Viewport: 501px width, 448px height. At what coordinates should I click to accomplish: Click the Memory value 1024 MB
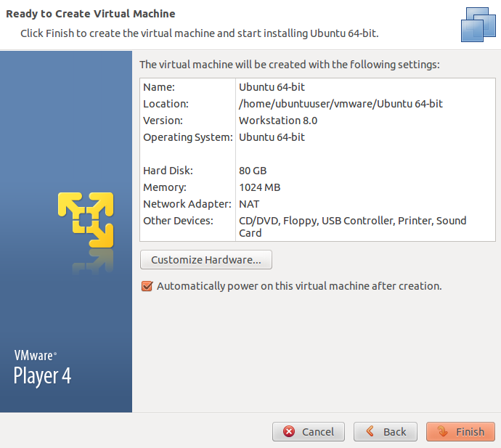260,187
